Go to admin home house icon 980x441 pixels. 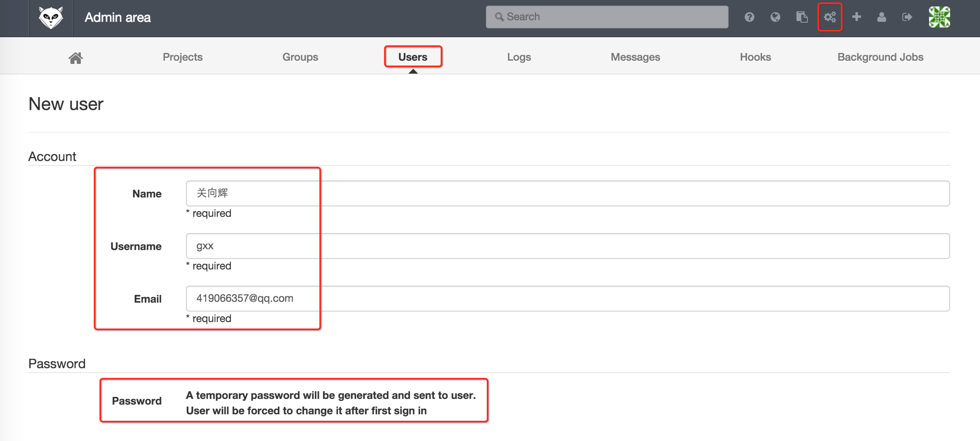point(75,58)
